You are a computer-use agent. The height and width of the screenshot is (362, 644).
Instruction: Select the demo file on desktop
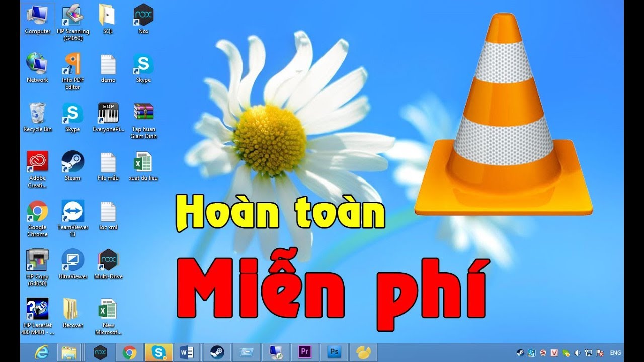coord(108,69)
